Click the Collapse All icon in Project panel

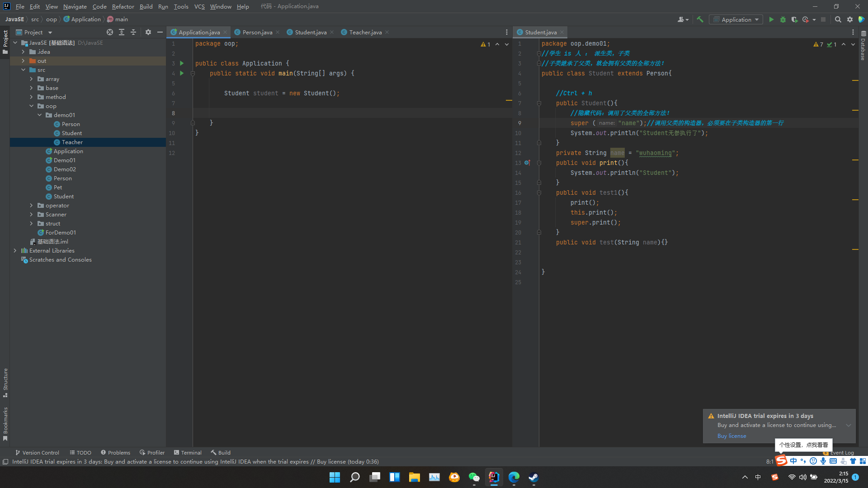(x=133, y=32)
